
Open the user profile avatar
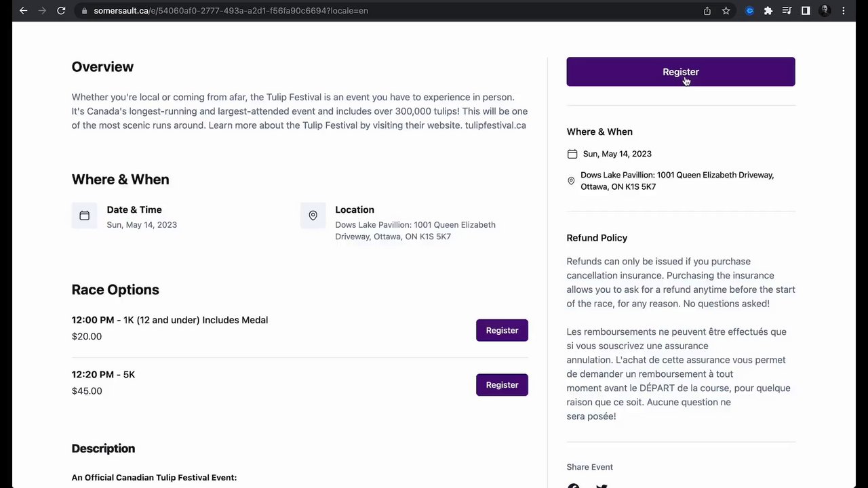point(825,11)
